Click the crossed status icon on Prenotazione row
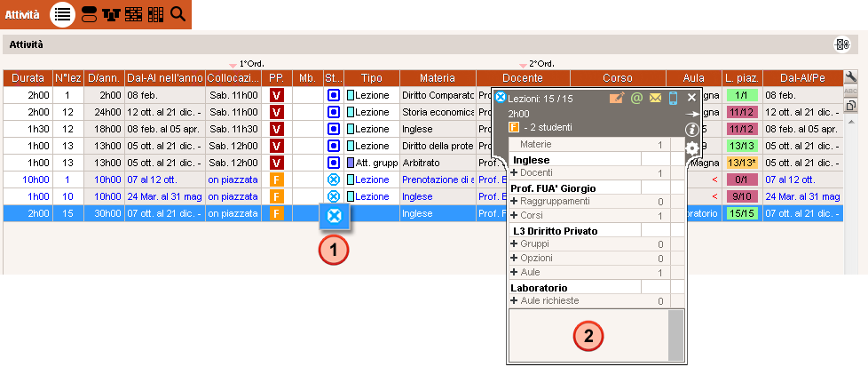Image resolution: width=868 pixels, height=375 pixels. 333,180
